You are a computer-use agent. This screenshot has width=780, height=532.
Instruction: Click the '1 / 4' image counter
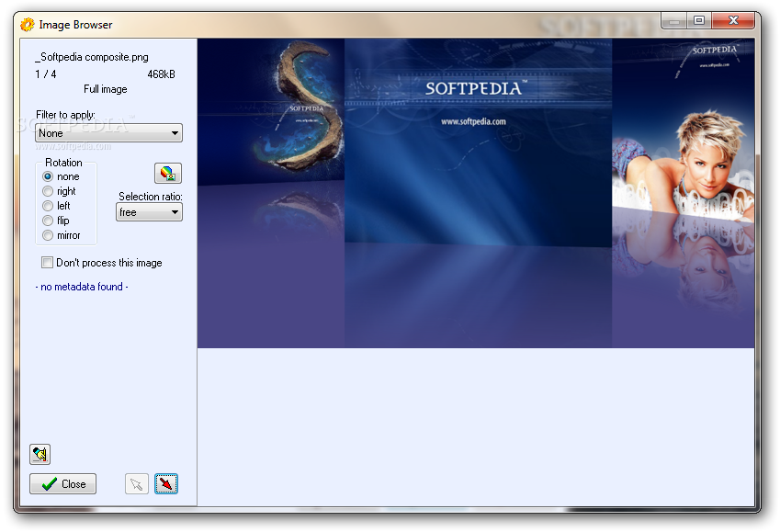pyautogui.click(x=46, y=74)
